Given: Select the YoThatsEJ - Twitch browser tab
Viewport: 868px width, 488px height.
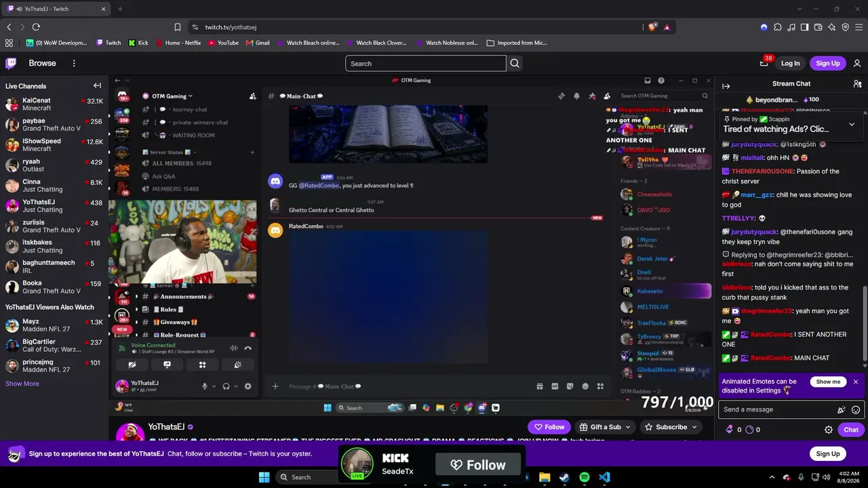Looking at the screenshot, I should [57, 9].
